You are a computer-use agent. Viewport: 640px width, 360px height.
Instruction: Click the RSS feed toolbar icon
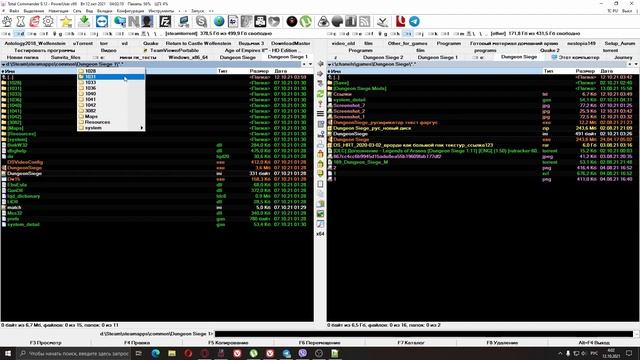(364, 22)
